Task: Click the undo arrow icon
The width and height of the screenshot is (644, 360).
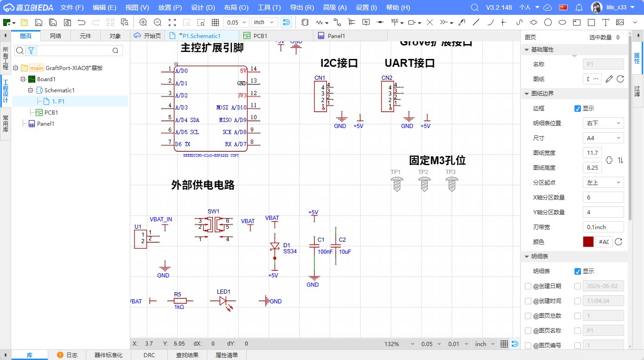Action: click(82, 22)
